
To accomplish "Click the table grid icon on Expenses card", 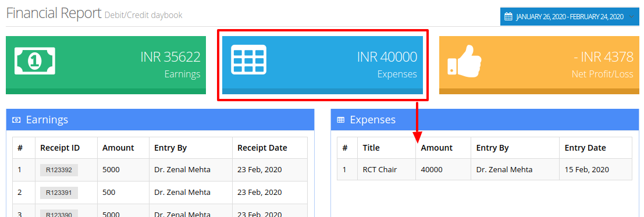I will tap(248, 59).
